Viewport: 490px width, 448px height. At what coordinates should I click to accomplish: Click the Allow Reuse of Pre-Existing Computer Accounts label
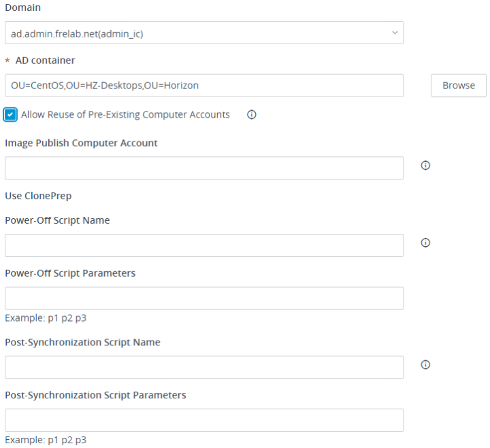click(x=125, y=115)
